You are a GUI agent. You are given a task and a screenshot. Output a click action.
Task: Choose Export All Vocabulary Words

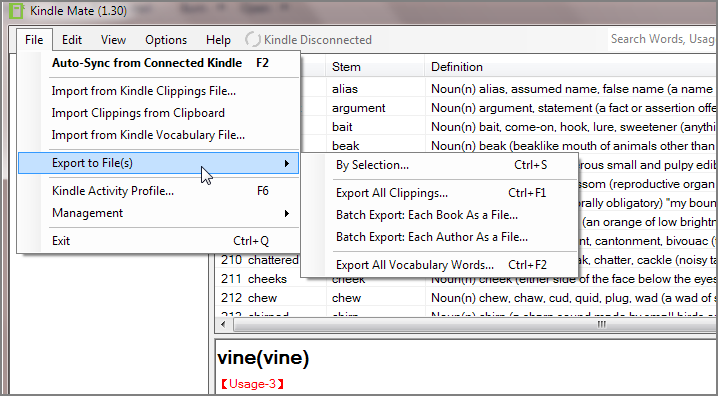click(440, 265)
